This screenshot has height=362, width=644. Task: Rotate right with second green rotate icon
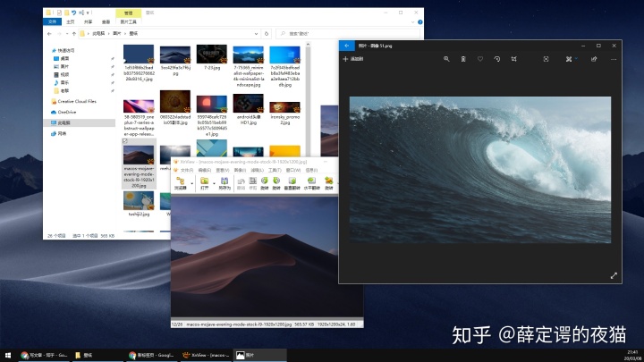[276, 183]
